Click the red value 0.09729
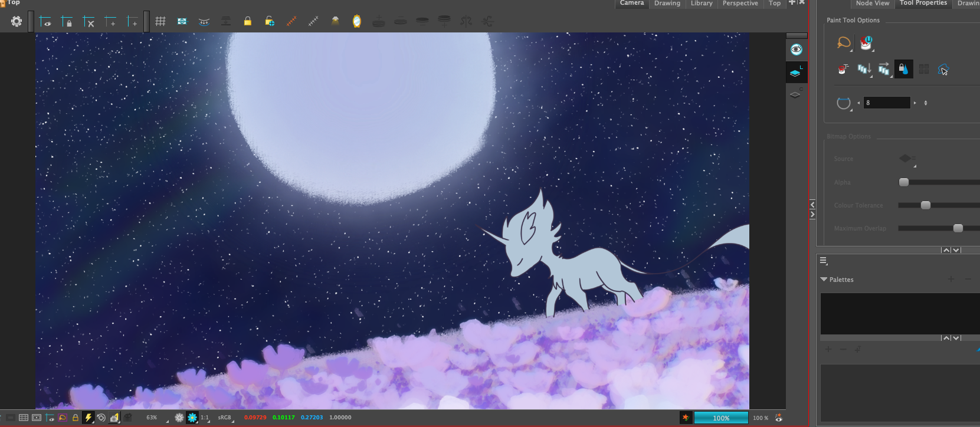The width and height of the screenshot is (980, 427). click(255, 418)
